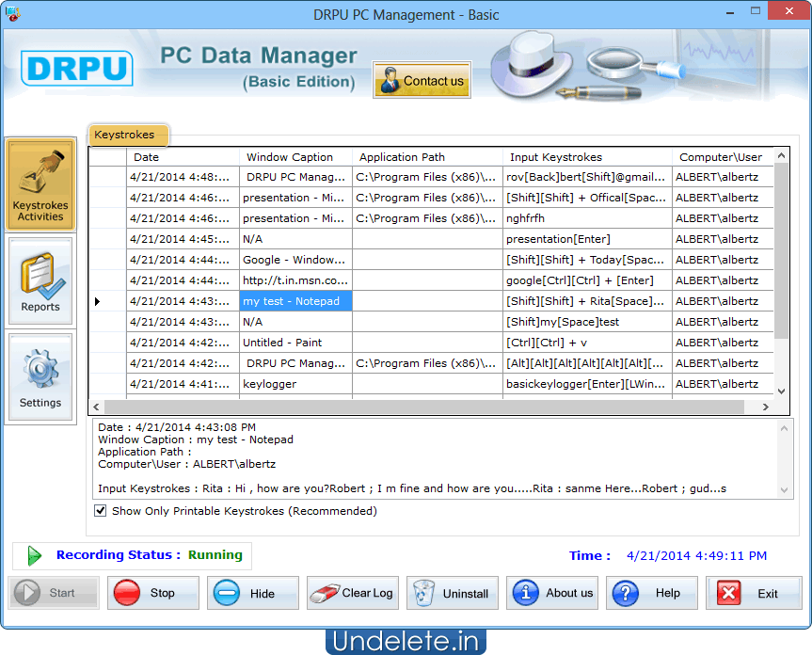The height and width of the screenshot is (655, 812).
Task: Click the DRPU logo
Action: point(76,69)
